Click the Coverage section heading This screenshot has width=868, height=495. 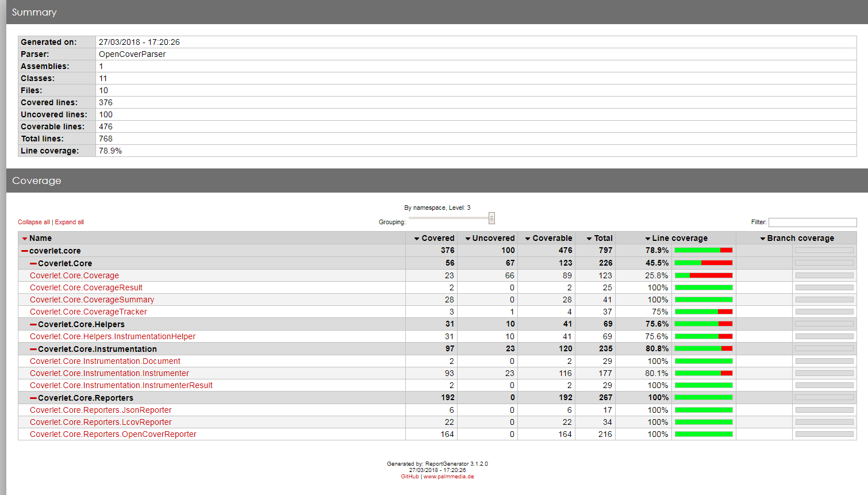37,181
